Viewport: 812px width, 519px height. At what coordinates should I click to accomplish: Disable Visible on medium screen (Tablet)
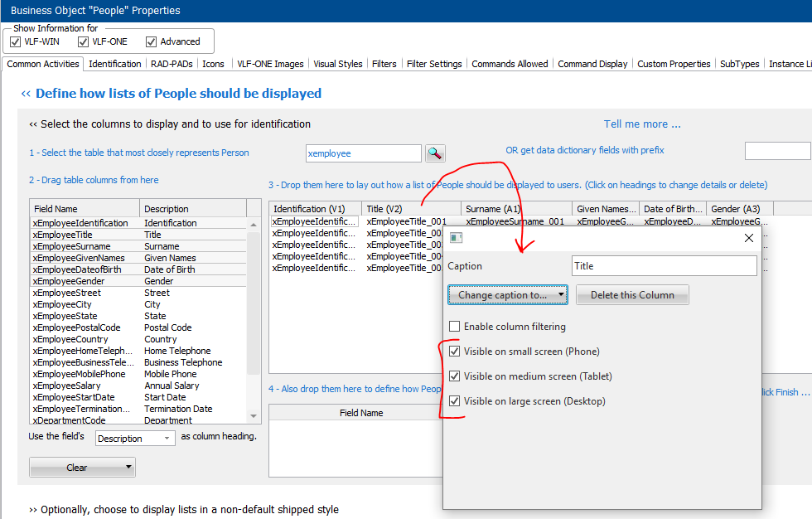[x=454, y=376]
